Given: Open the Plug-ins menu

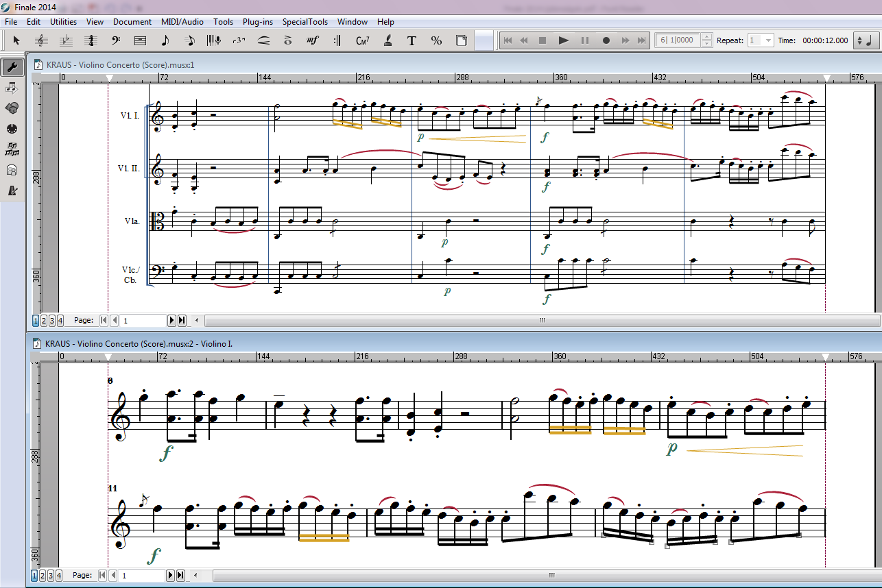Looking at the screenshot, I should click(x=258, y=22).
